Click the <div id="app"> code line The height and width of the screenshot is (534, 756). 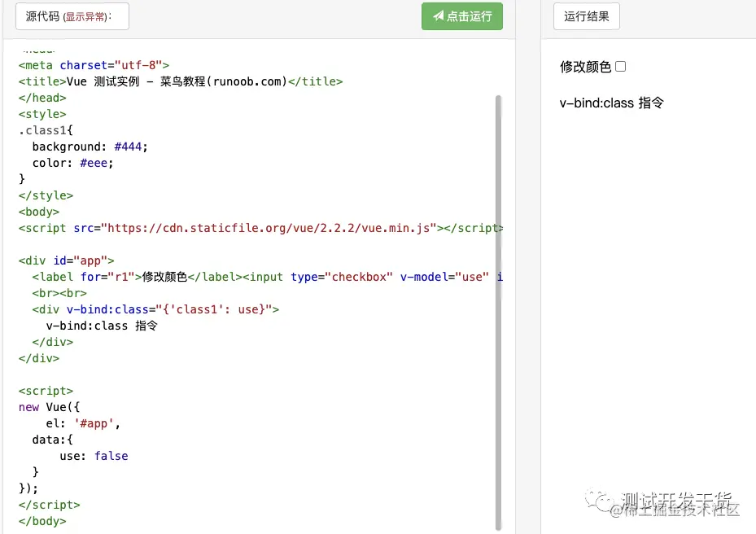67,260
